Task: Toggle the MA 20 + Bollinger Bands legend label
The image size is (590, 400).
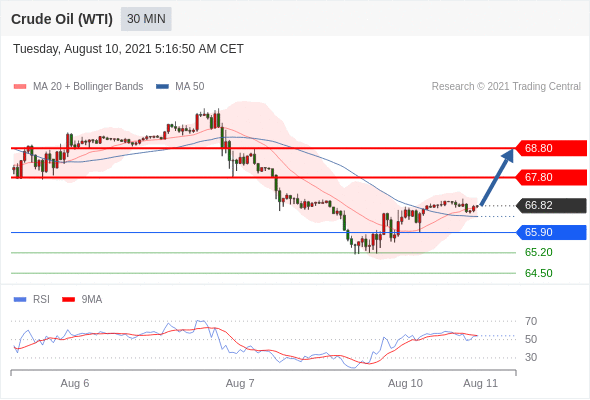Action: [88, 87]
